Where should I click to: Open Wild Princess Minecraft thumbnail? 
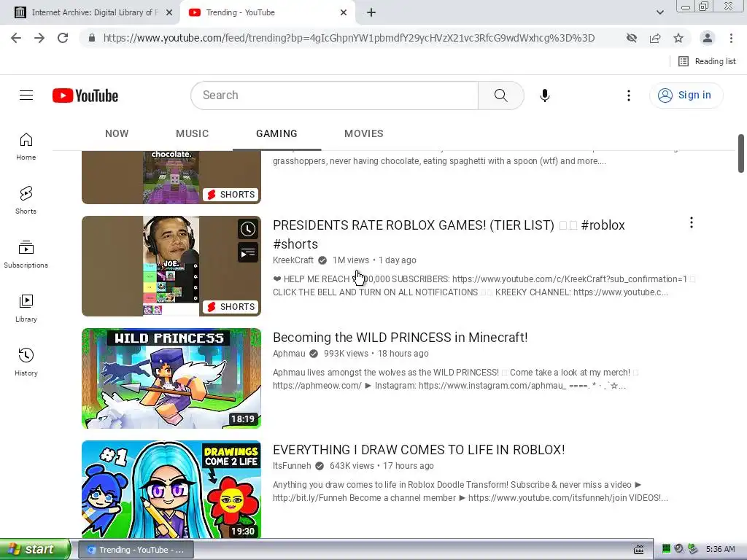pyautogui.click(x=171, y=378)
